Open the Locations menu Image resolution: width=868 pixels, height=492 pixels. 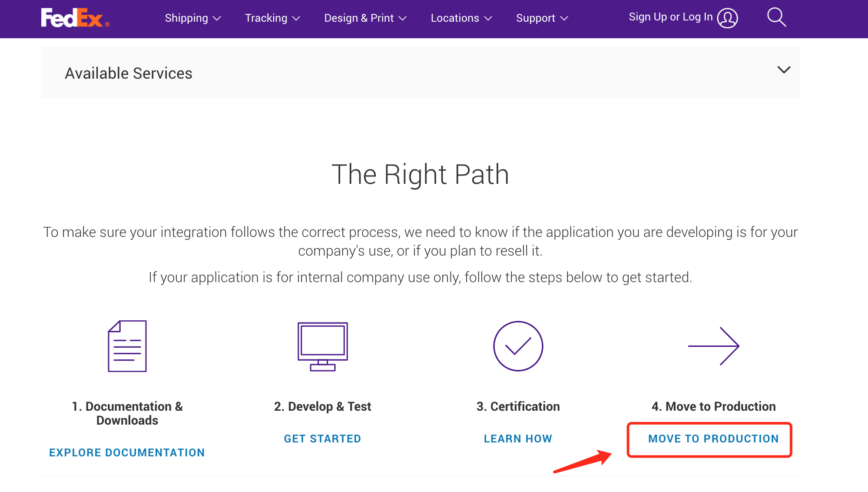pos(461,18)
